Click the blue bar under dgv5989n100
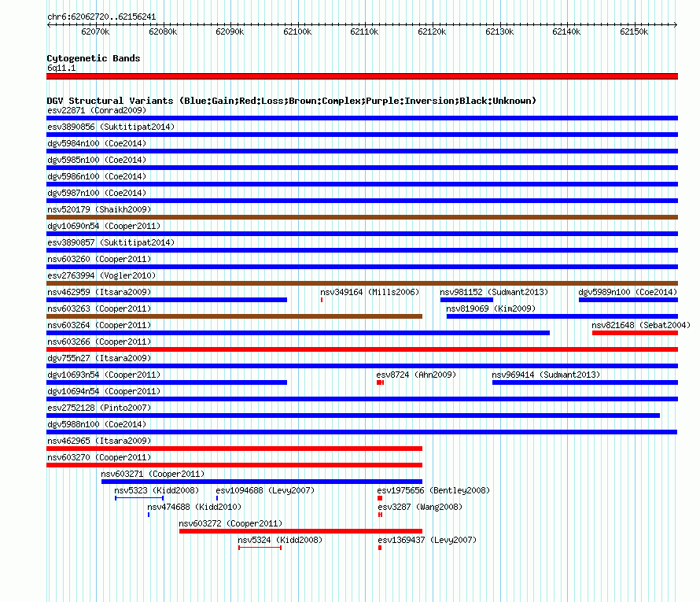Screen dimensions: 700x602 (x=628, y=300)
